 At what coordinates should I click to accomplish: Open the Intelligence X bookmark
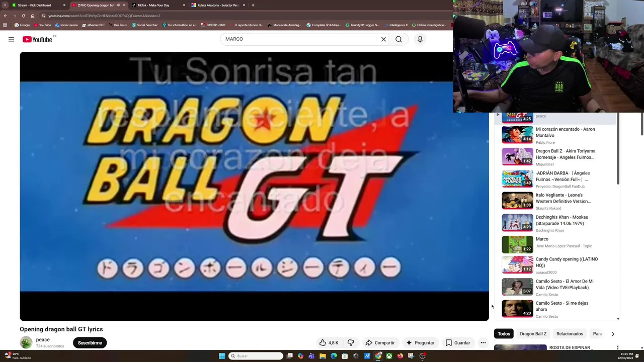pos(396,25)
